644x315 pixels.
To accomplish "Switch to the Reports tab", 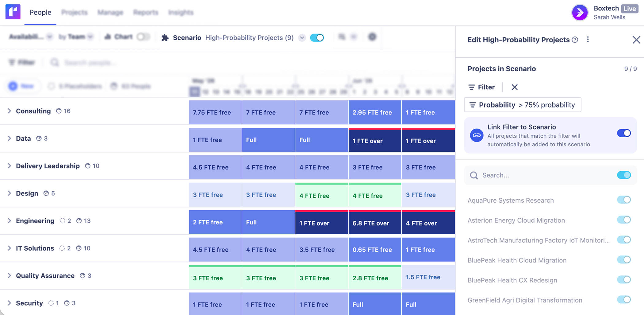I will point(146,12).
